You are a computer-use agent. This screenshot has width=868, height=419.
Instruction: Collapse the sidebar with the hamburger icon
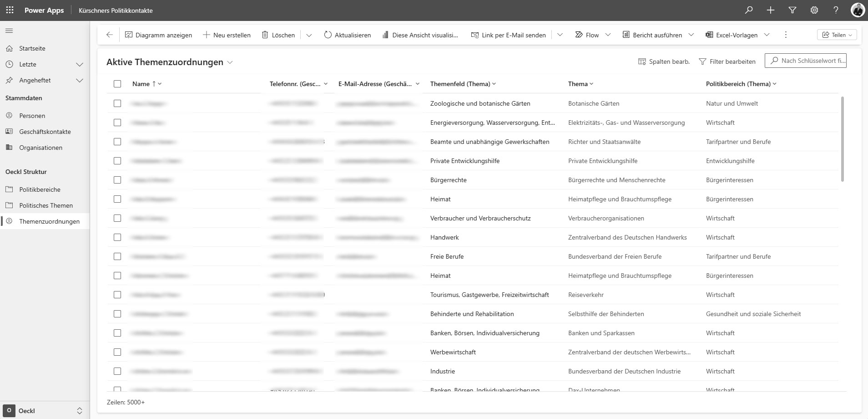(x=9, y=31)
